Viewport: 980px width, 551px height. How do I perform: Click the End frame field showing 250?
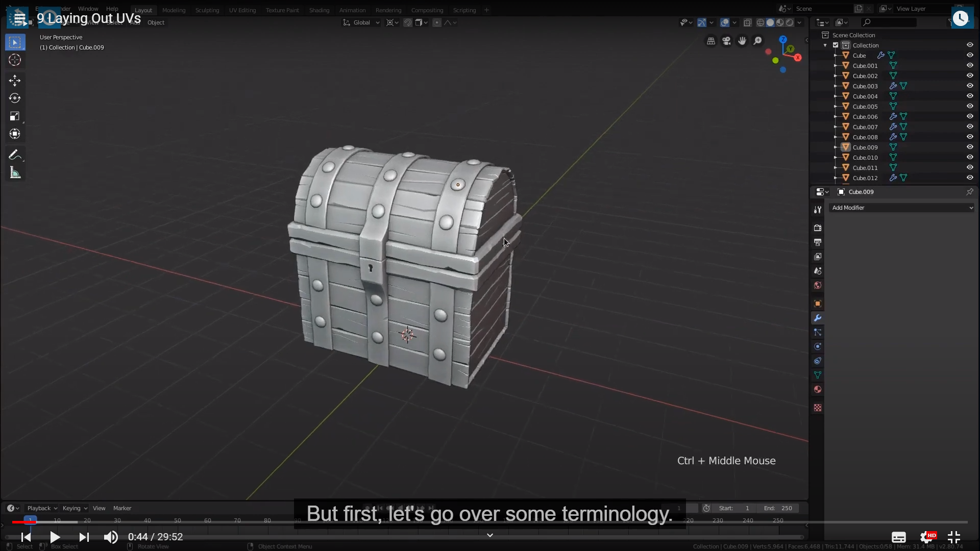tap(778, 508)
